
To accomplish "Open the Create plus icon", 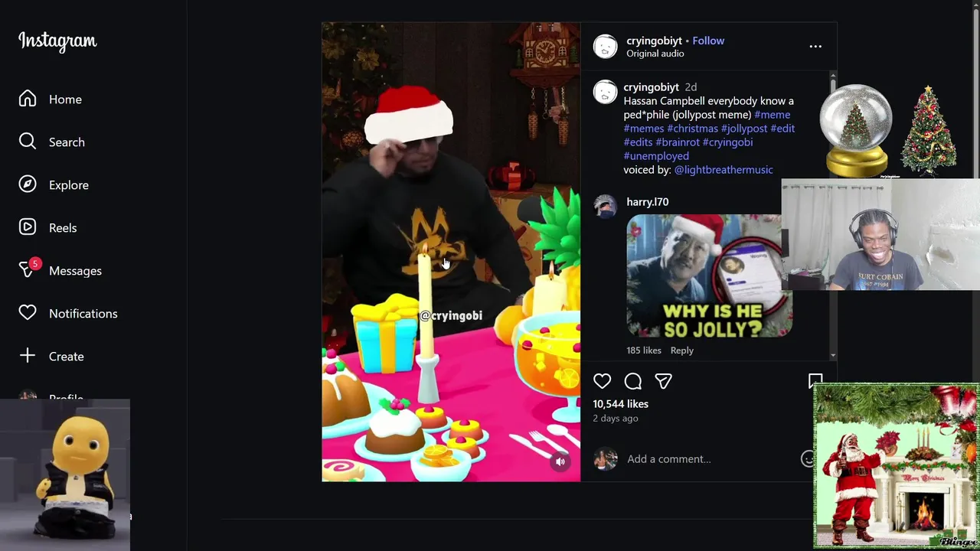I will [28, 356].
